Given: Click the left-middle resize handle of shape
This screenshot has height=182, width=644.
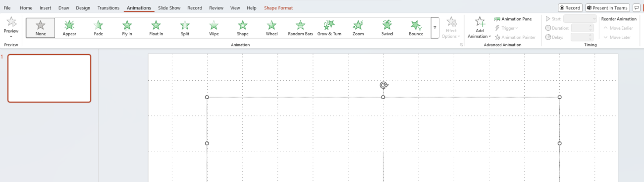Looking at the screenshot, I should [x=207, y=143].
